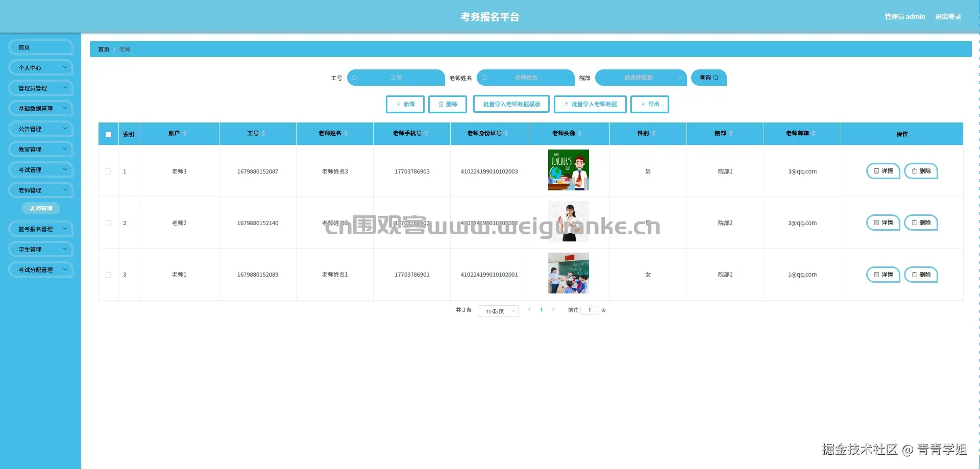Click the 查询 search button
Image resolution: width=980 pixels, height=469 pixels.
tap(709, 78)
